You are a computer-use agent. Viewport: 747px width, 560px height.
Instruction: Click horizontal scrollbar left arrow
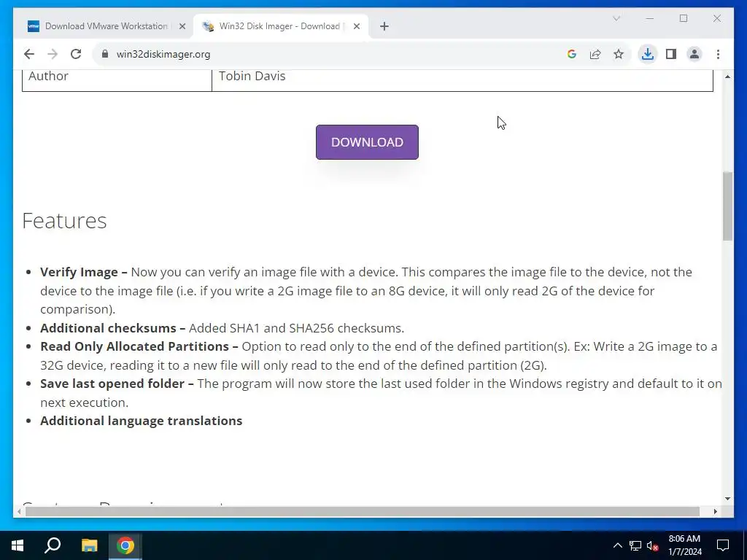coord(18,511)
